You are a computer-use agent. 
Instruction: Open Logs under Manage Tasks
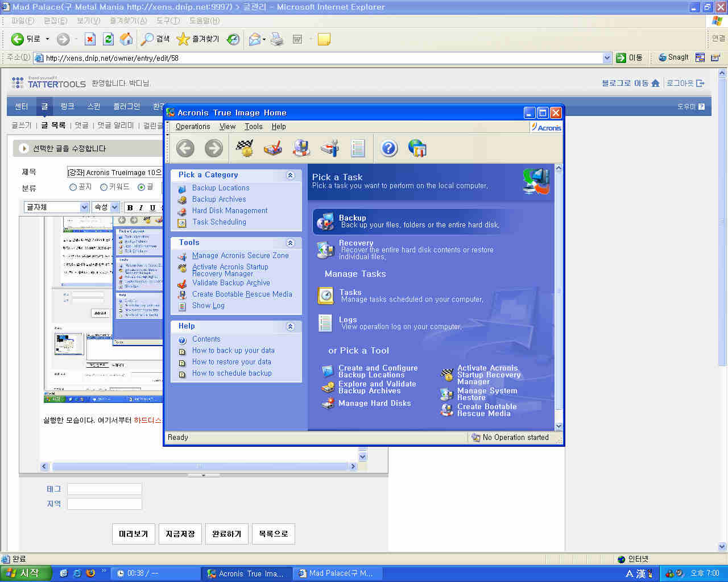coord(348,319)
